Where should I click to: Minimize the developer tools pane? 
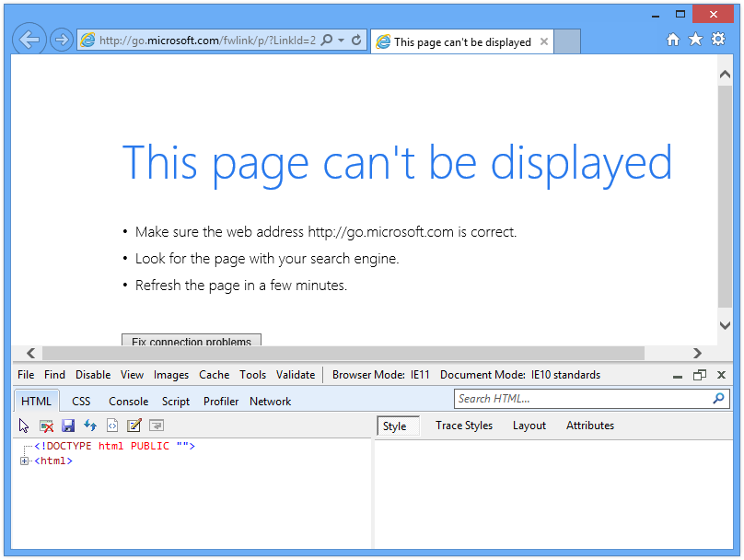678,376
